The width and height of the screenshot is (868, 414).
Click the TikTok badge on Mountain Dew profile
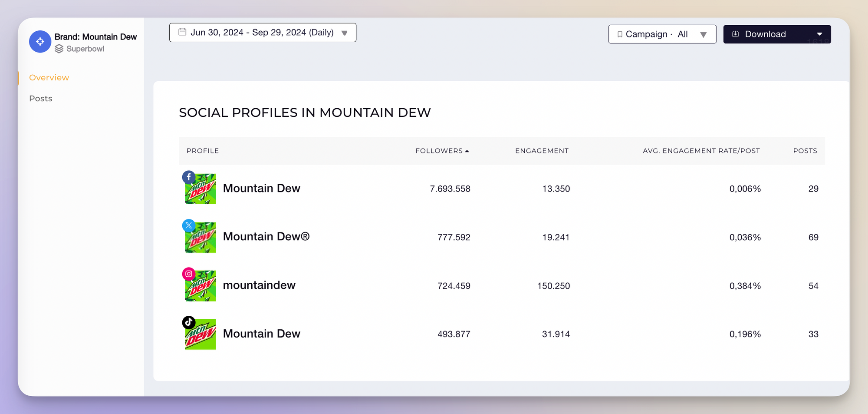189,322
